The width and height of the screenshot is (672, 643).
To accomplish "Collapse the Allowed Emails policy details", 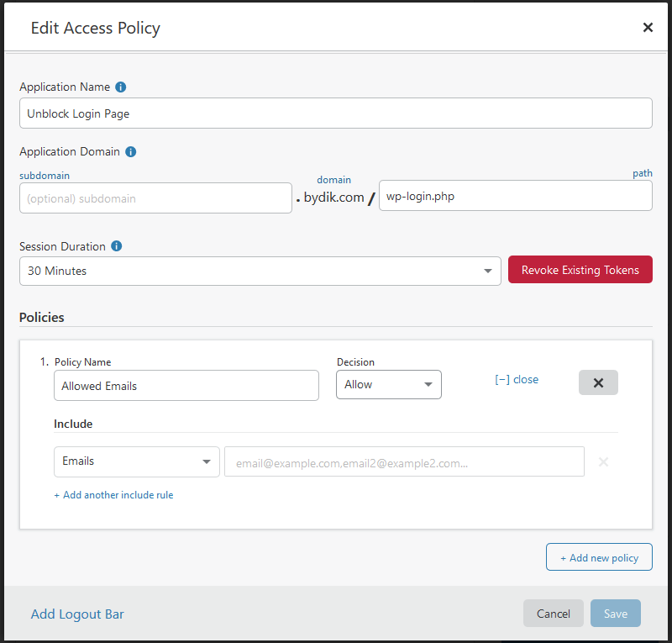I will (516, 379).
